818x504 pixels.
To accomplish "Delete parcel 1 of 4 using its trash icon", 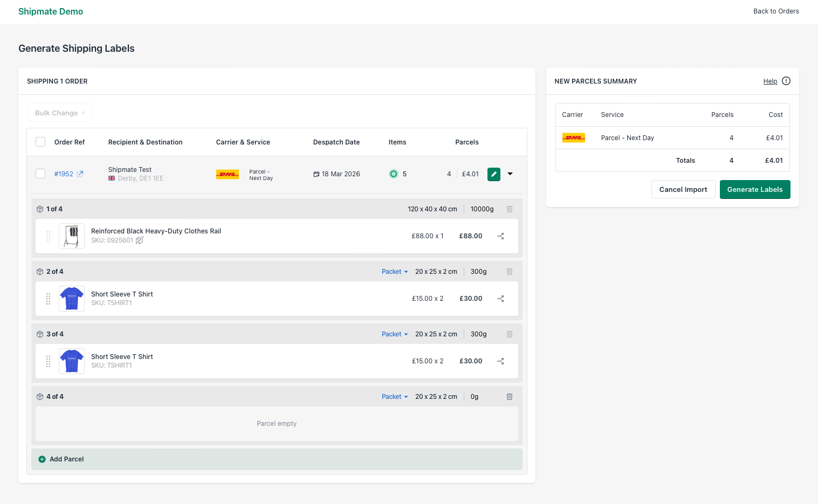I will pyautogui.click(x=509, y=209).
